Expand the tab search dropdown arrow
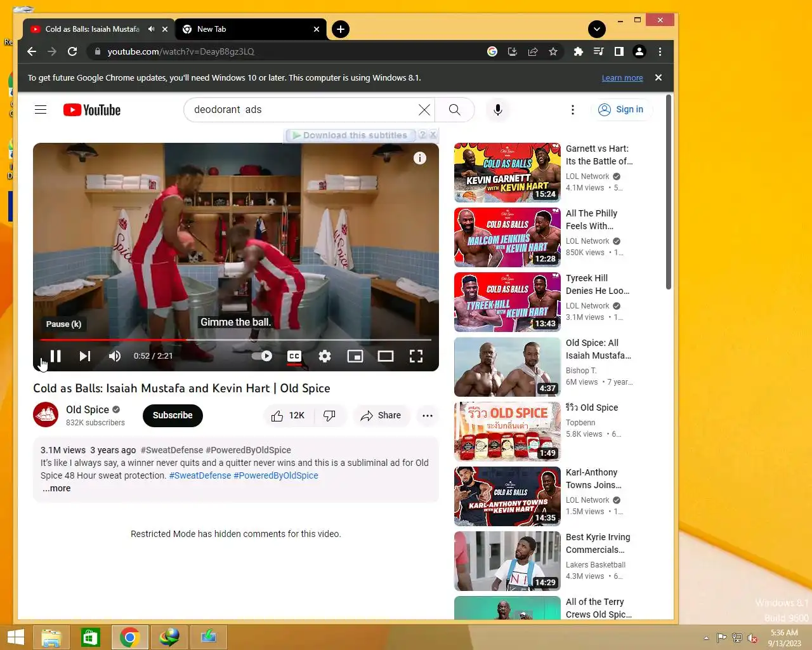This screenshot has width=812, height=650. pyautogui.click(x=597, y=29)
